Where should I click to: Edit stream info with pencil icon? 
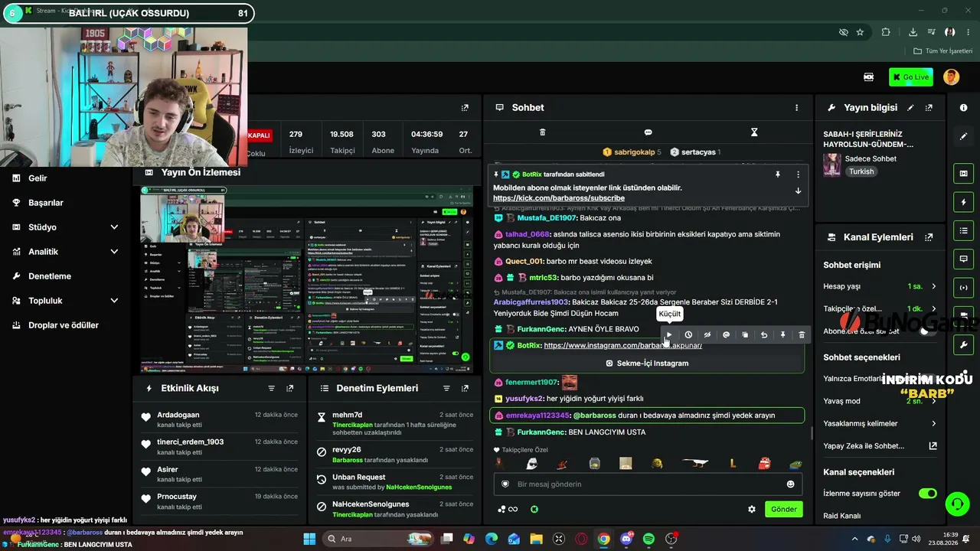pyautogui.click(x=910, y=108)
